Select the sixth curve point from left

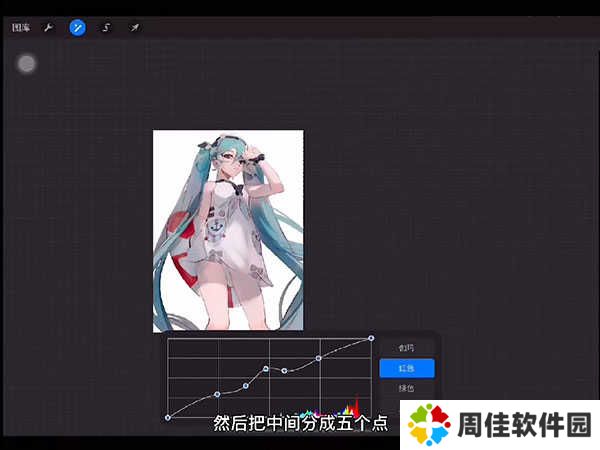point(319,357)
